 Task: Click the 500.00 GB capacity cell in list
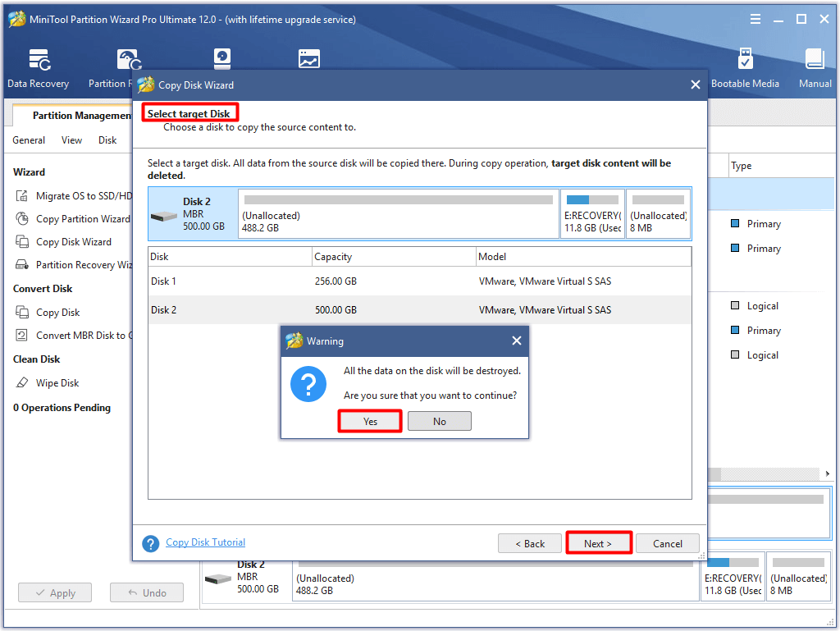pyautogui.click(x=336, y=309)
